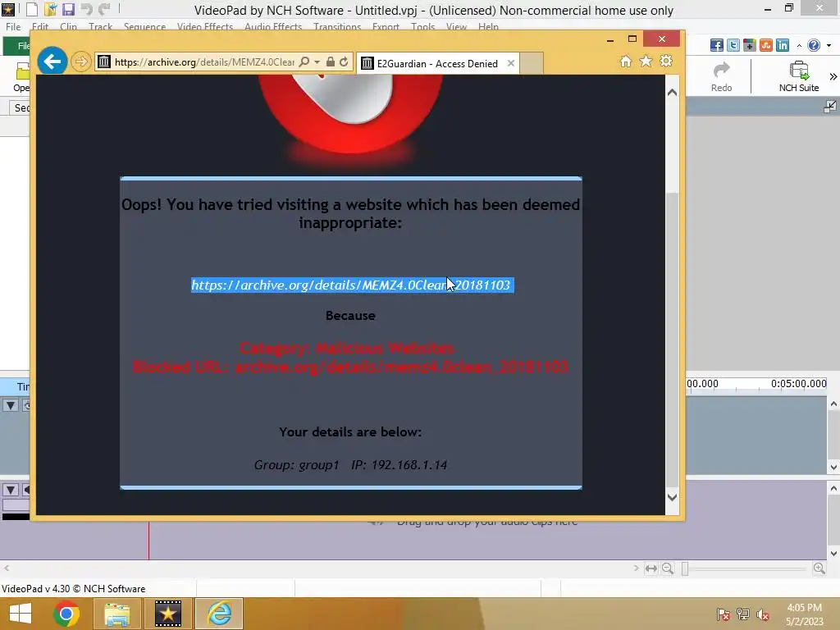Click the browser Forward arrow button
The width and height of the screenshot is (840, 630).
point(81,62)
